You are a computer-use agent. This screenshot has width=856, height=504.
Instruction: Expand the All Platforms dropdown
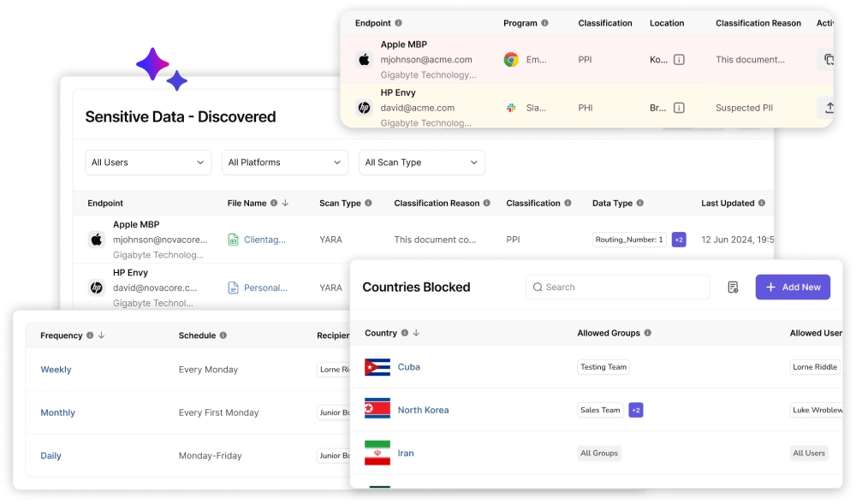(x=285, y=163)
